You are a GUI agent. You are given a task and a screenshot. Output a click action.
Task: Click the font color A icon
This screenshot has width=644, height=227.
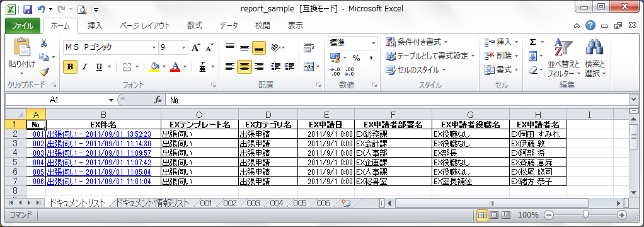coord(175,67)
